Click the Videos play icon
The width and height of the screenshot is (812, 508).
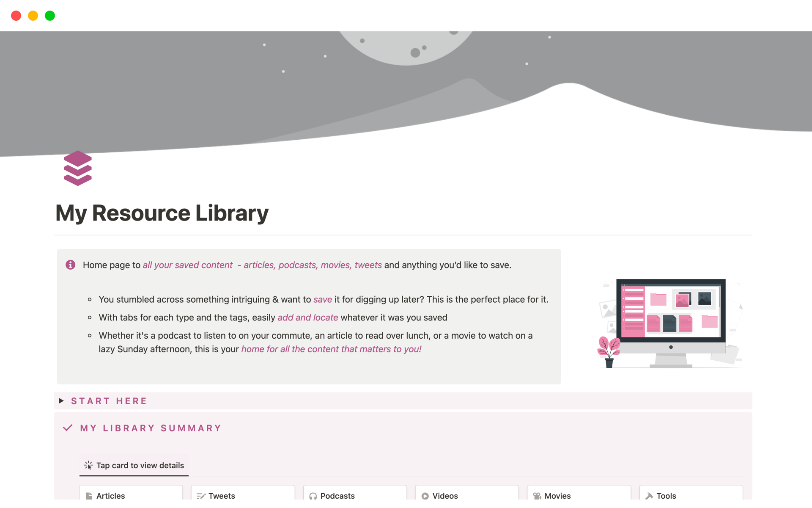coord(425,496)
